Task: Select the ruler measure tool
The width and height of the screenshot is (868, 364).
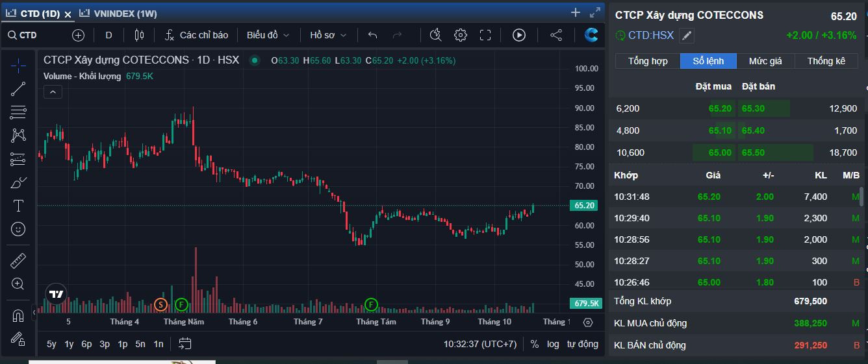Action: point(18,261)
